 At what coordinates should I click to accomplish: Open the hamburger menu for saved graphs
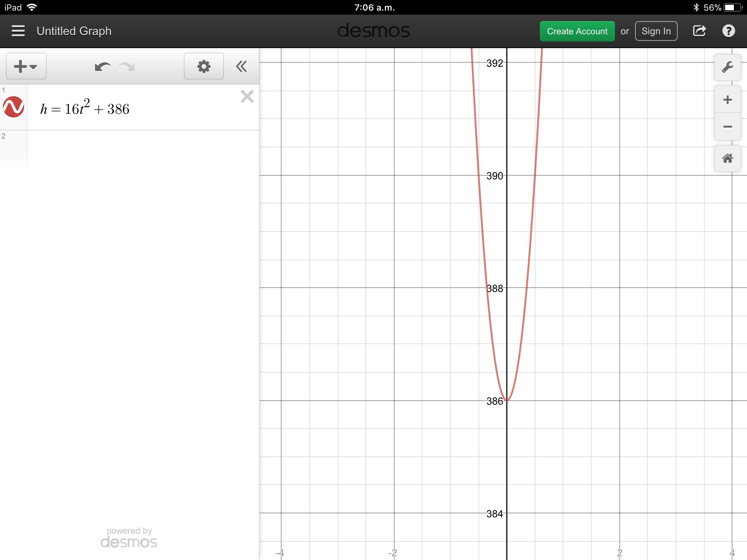click(18, 31)
